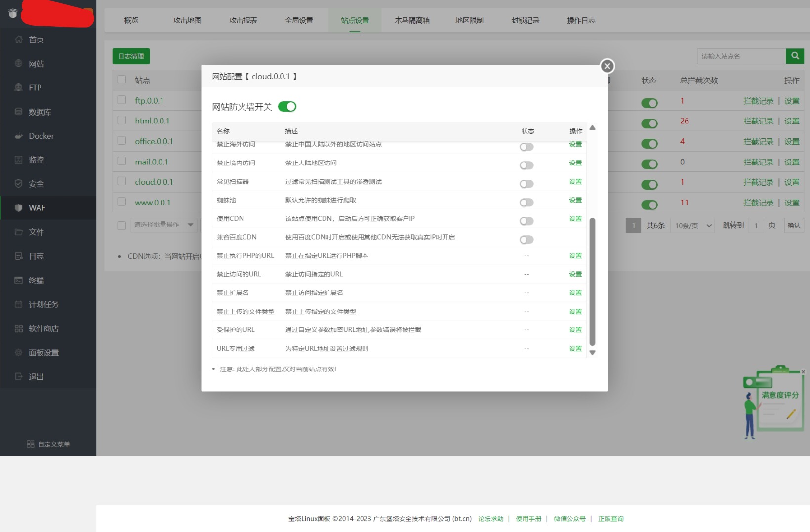Close the 网站配置 dialog with X

click(x=607, y=66)
